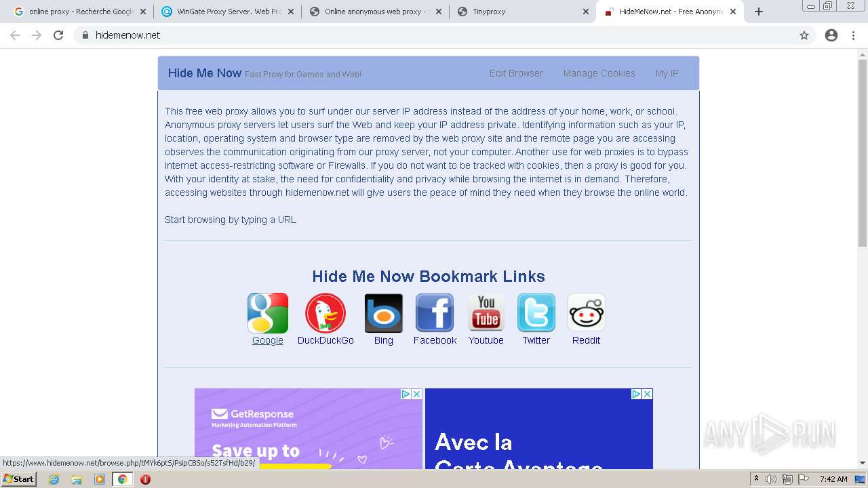Close the online proxy Google tab
The image size is (868, 488).
click(x=143, y=12)
